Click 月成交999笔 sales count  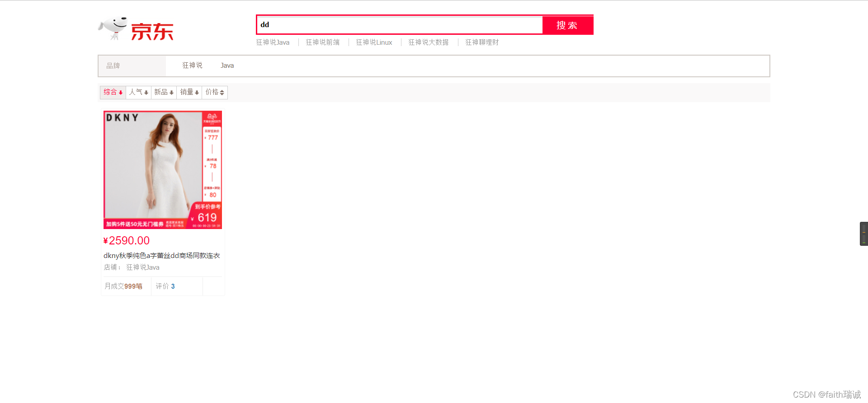pos(123,286)
